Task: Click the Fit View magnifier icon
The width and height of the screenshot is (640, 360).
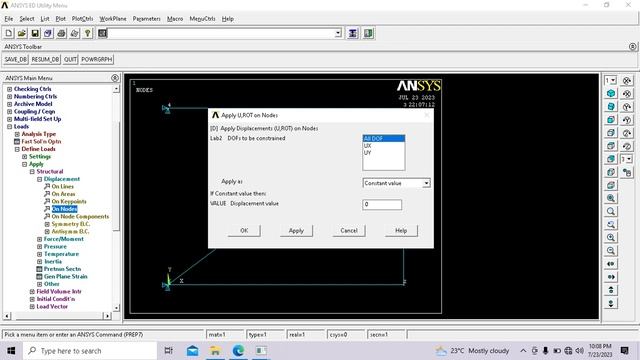Action: tap(611, 198)
